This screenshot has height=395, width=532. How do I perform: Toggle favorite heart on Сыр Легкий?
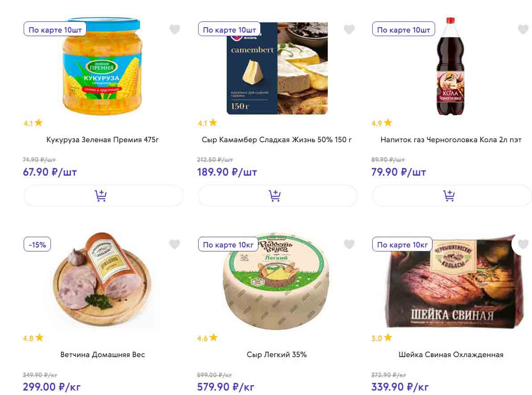tap(349, 244)
